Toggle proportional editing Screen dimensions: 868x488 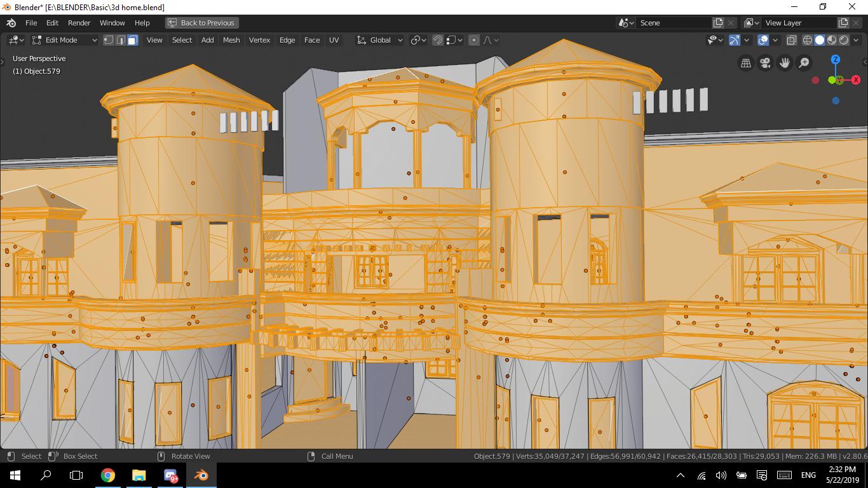click(474, 40)
